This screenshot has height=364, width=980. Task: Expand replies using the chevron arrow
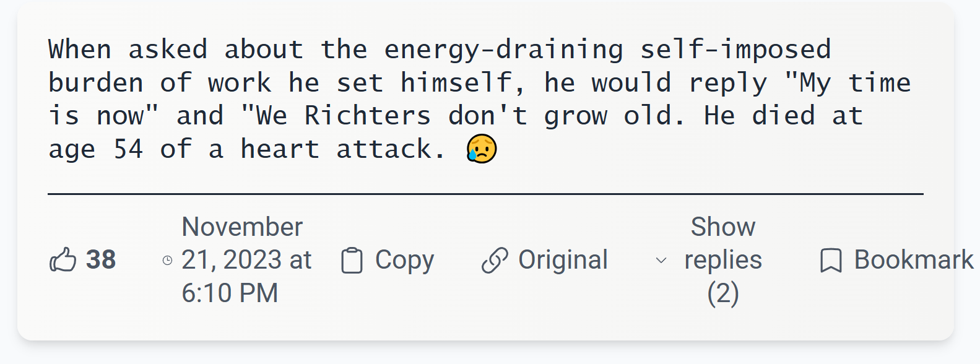(661, 260)
